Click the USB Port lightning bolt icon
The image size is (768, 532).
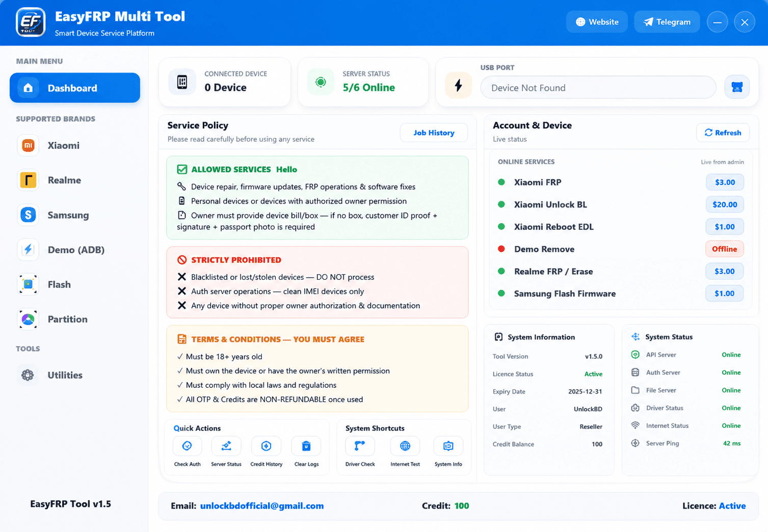pyautogui.click(x=459, y=85)
